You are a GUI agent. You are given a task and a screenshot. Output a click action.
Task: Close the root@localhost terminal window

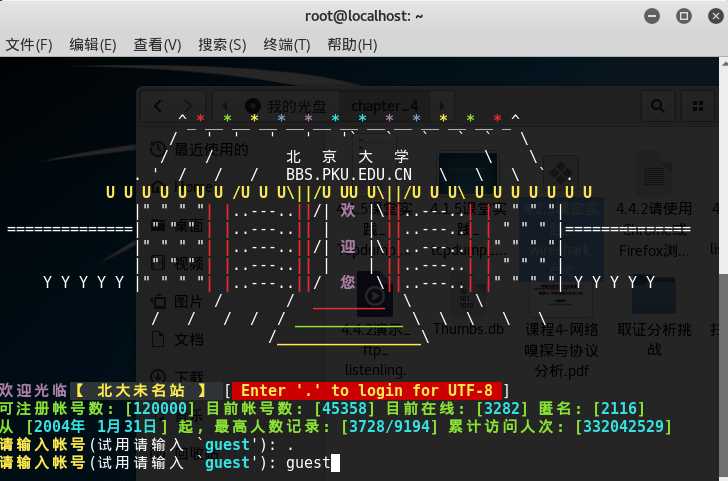point(715,16)
